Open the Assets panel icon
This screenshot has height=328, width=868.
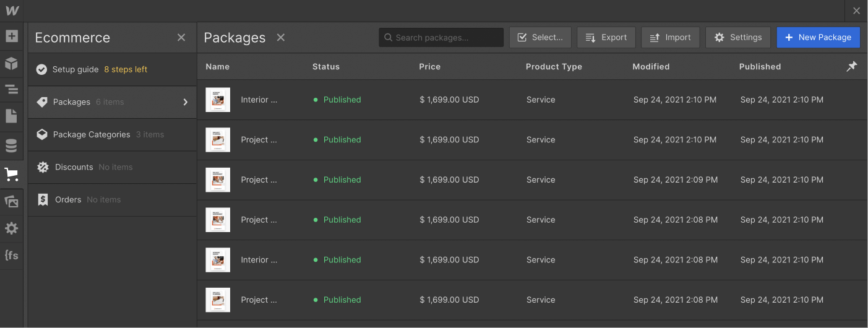tap(11, 201)
